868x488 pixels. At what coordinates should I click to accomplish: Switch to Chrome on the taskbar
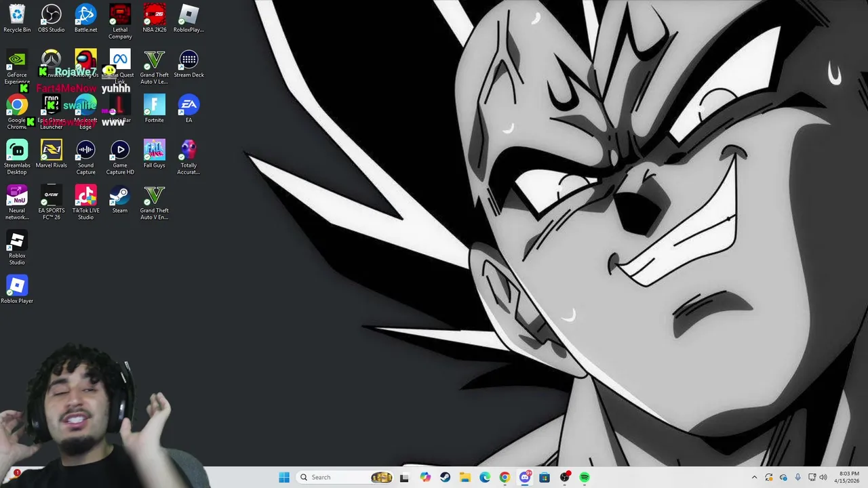tap(505, 477)
